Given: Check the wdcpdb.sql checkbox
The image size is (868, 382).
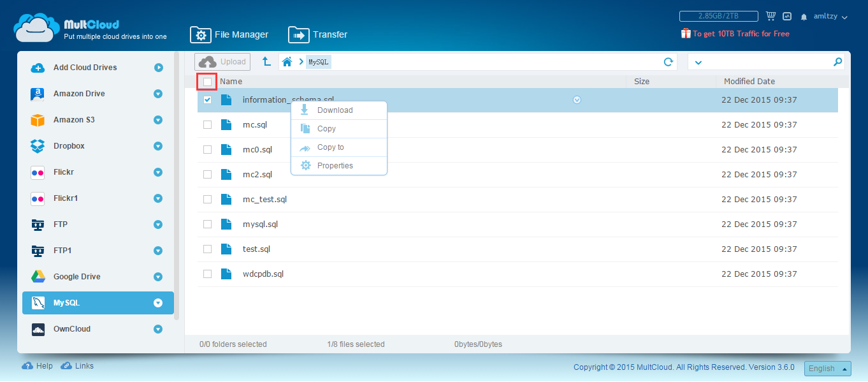Looking at the screenshot, I should tap(207, 274).
